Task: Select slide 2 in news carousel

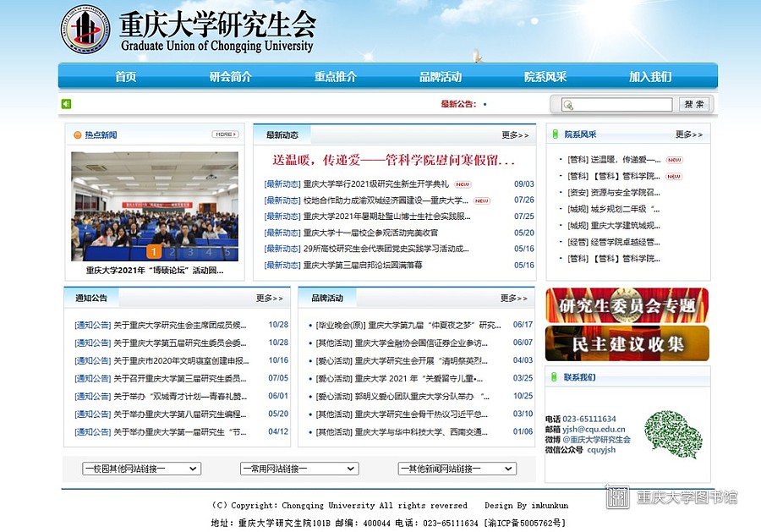Action: (172, 252)
